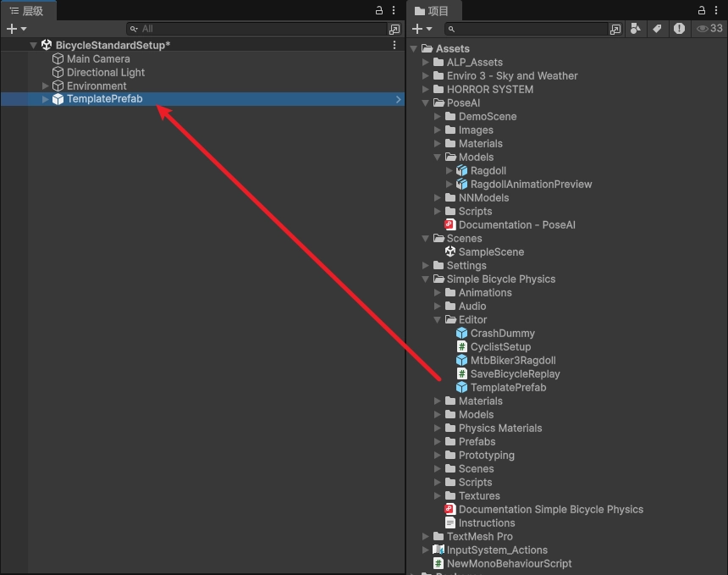Viewport: 728px width, 575px height.
Task: Open prefab mode arrow on TemplatePrefab row
Action: [398, 99]
